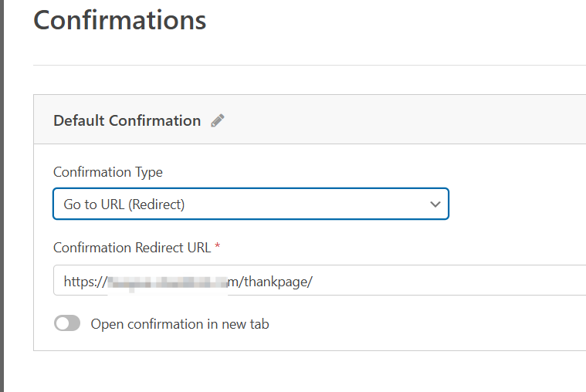Click the blurred domain part of the URL

170,282
